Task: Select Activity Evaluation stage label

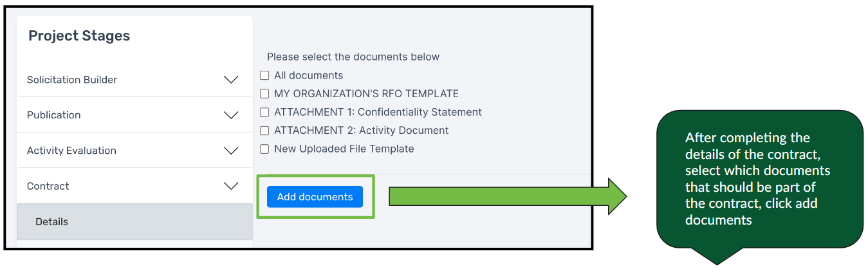Action: [x=71, y=151]
